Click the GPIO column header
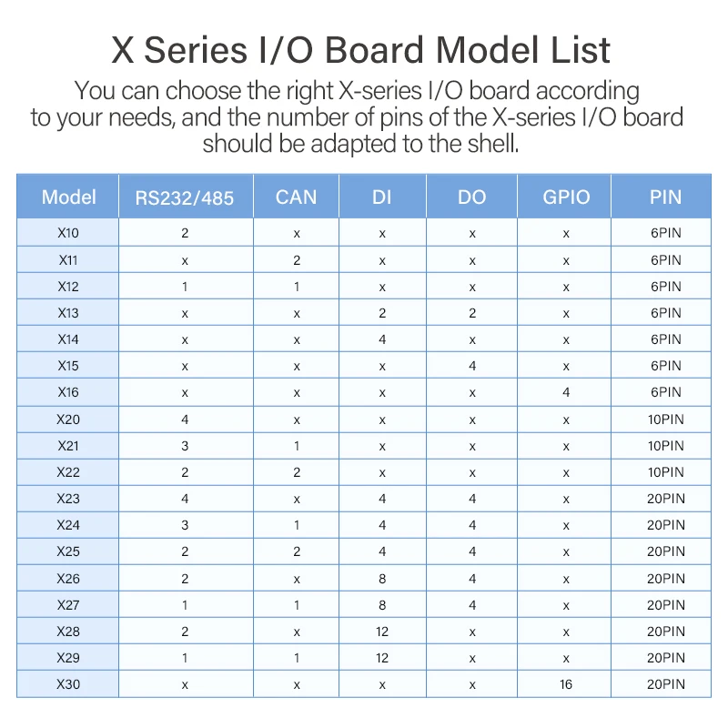 [566, 197]
